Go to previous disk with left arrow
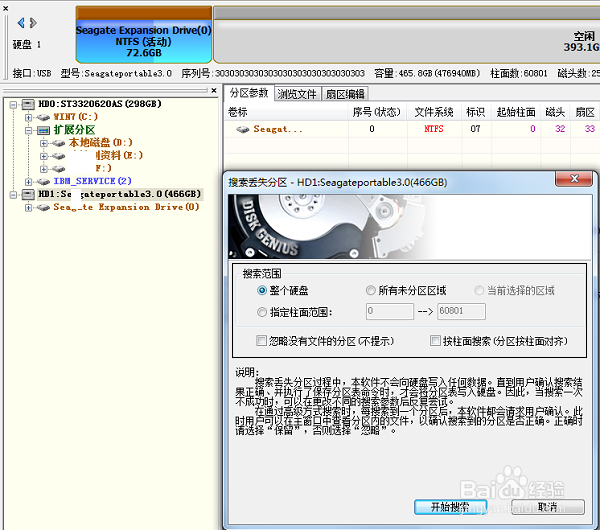This screenshot has height=530, width=600. click(21, 23)
